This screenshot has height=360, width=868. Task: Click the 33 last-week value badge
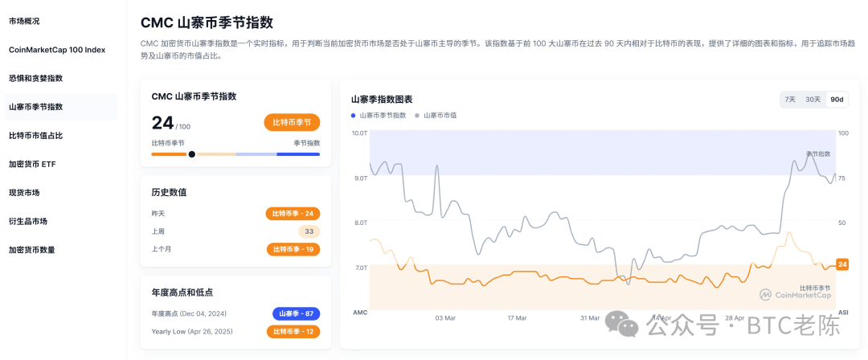point(309,231)
